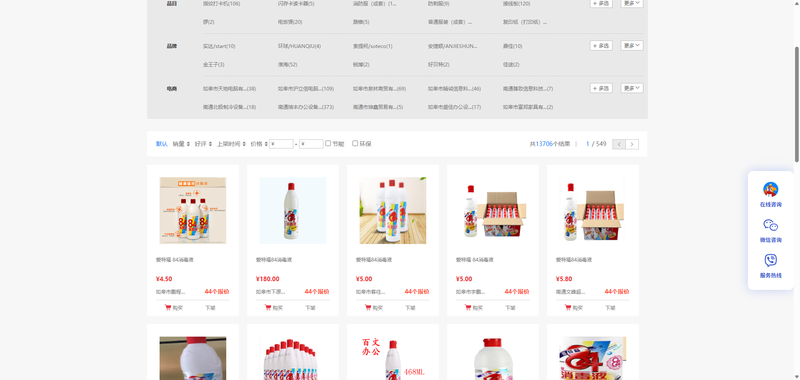
Task: Open the 微信咨询 WeChat consultation icon
Action: [770, 225]
